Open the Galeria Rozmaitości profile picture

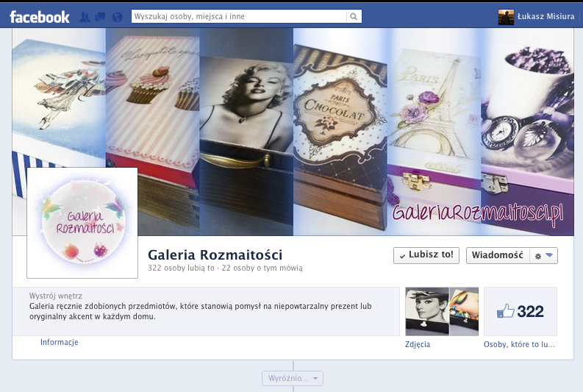click(82, 223)
